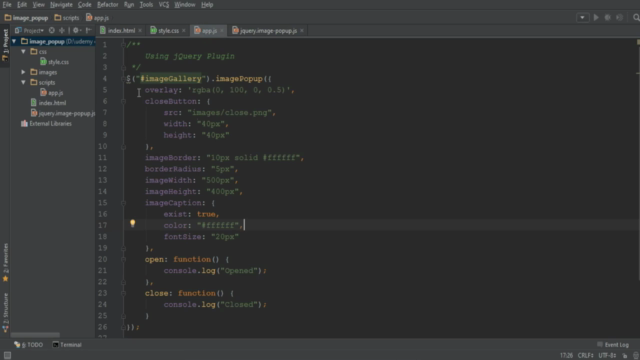
Task: Open the Terminal tool window
Action: 67,345
